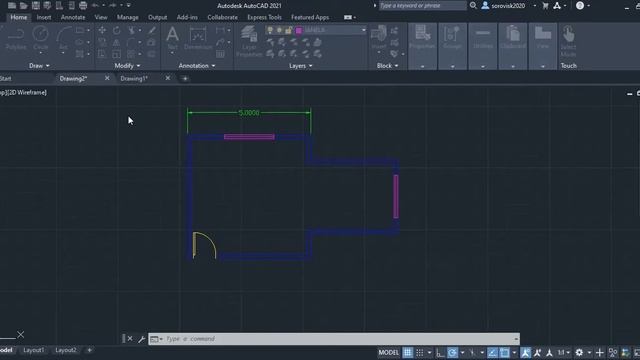640x360 pixels.
Task: Switch to the View ribbon tab
Action: [x=101, y=17]
